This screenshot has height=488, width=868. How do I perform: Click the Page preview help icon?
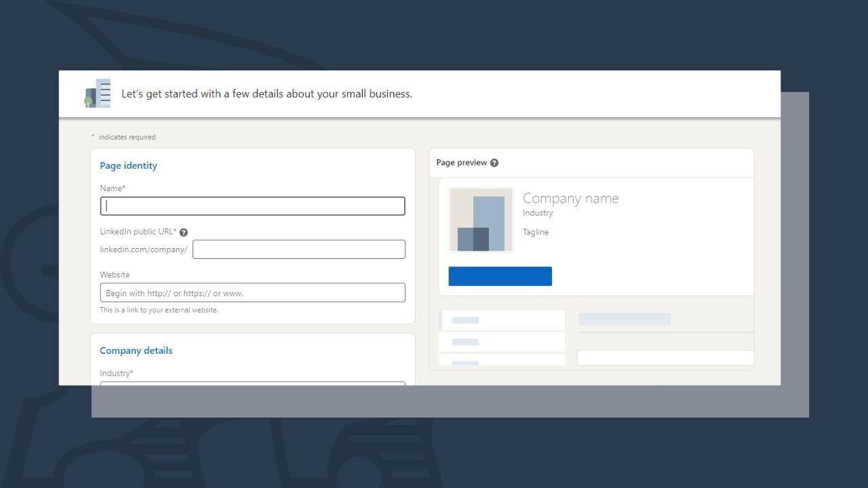point(494,163)
